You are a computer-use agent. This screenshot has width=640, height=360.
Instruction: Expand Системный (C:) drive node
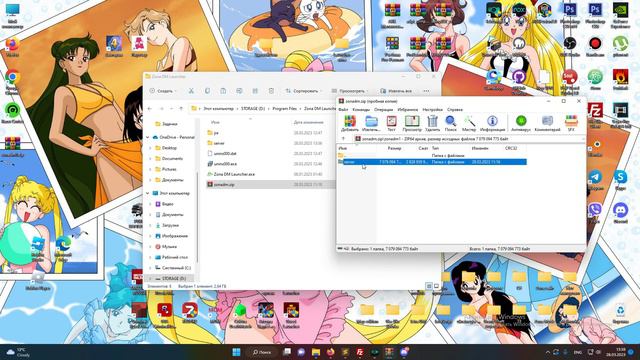click(x=151, y=268)
